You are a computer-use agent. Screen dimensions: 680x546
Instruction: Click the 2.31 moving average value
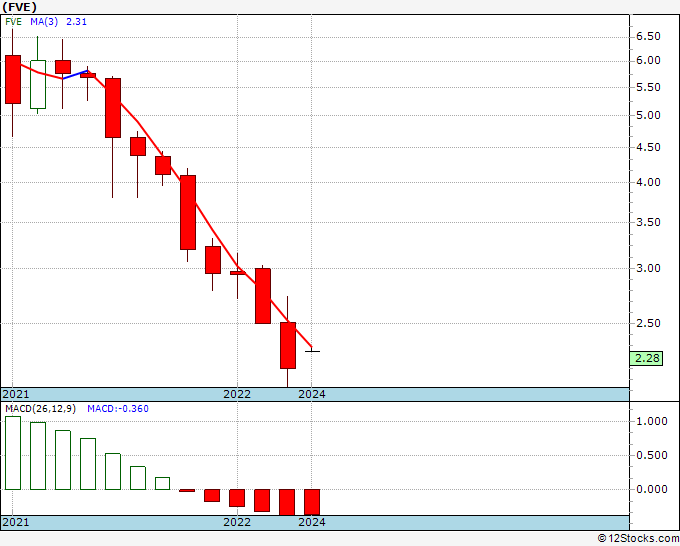pos(76,22)
